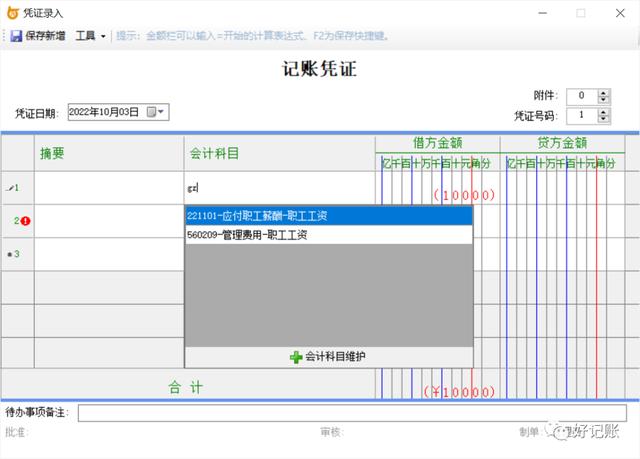Click the app logo icon in title bar
Image resolution: width=640 pixels, height=459 pixels.
point(13,13)
